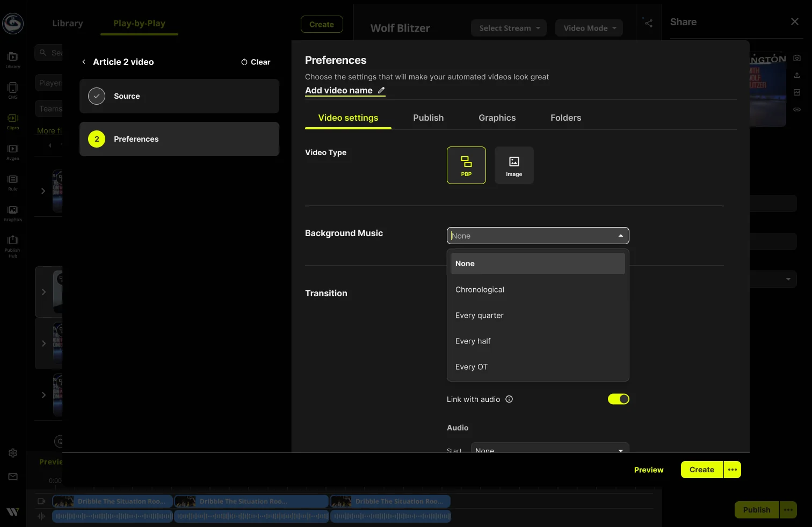
Task: Open the Select Stream dropdown
Action: pos(509,28)
